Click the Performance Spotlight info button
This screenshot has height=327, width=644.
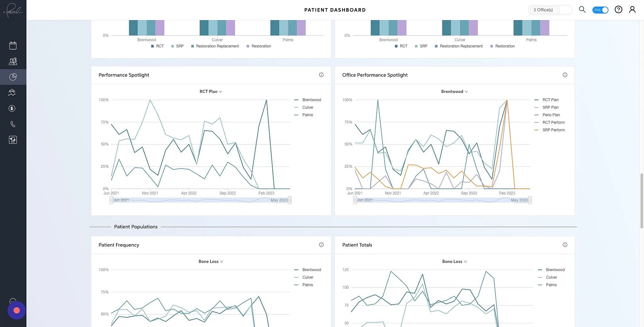pos(321,75)
